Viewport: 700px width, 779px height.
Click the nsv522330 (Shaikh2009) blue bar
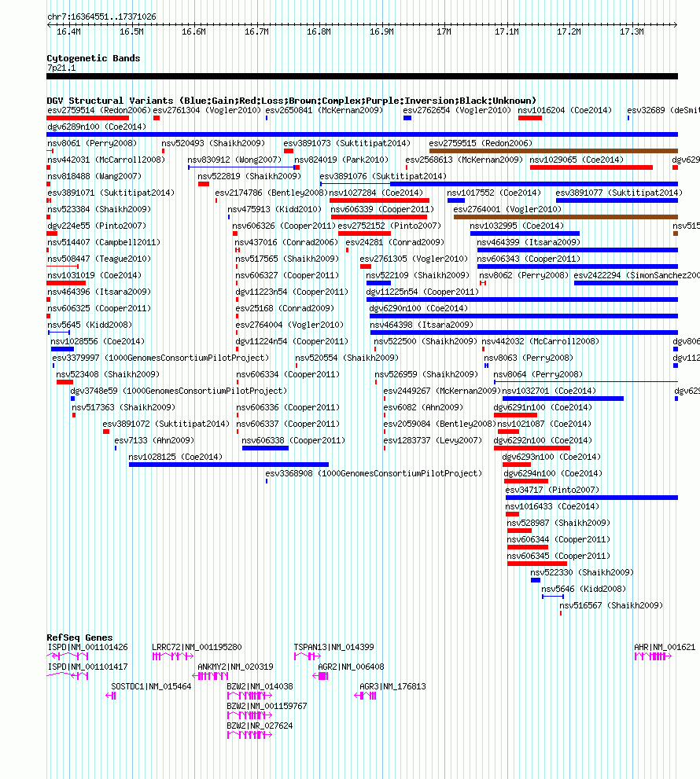(536, 580)
